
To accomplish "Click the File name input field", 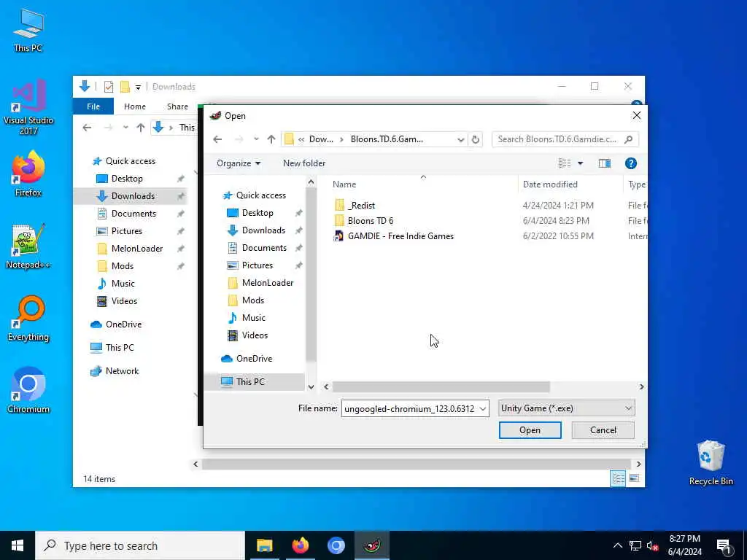I will pos(410,408).
